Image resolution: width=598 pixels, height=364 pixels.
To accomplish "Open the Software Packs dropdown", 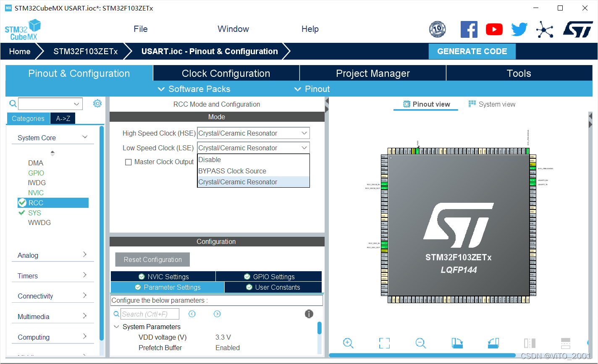I will [194, 89].
